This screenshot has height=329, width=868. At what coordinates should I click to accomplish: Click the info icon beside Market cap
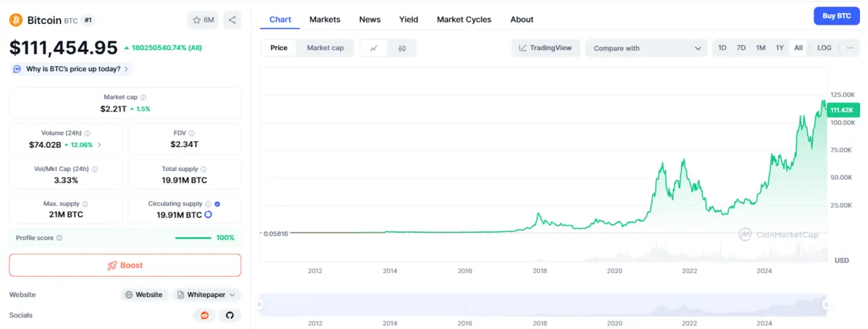(x=143, y=97)
